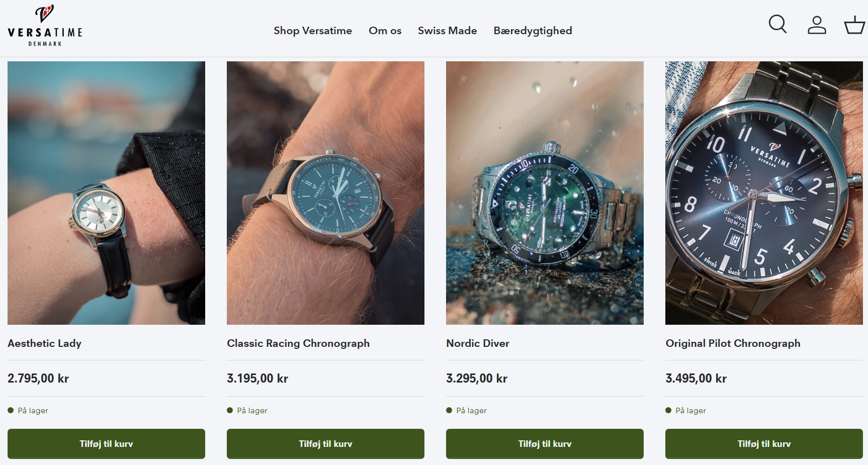Add the Nordic Diver to basket

pyautogui.click(x=545, y=444)
